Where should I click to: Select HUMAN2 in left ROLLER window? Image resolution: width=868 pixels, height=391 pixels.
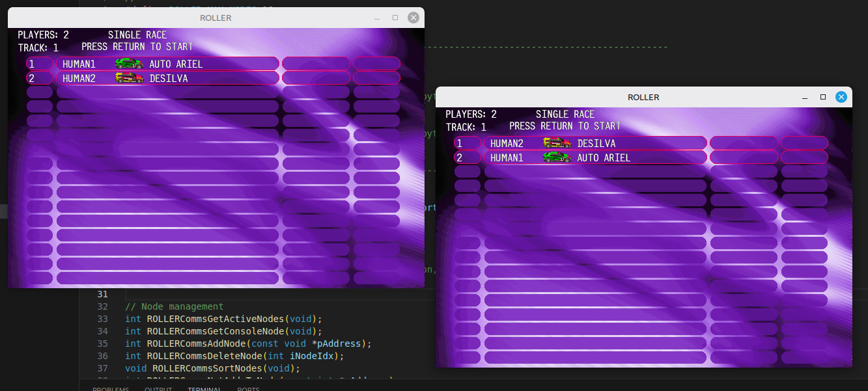(79, 79)
